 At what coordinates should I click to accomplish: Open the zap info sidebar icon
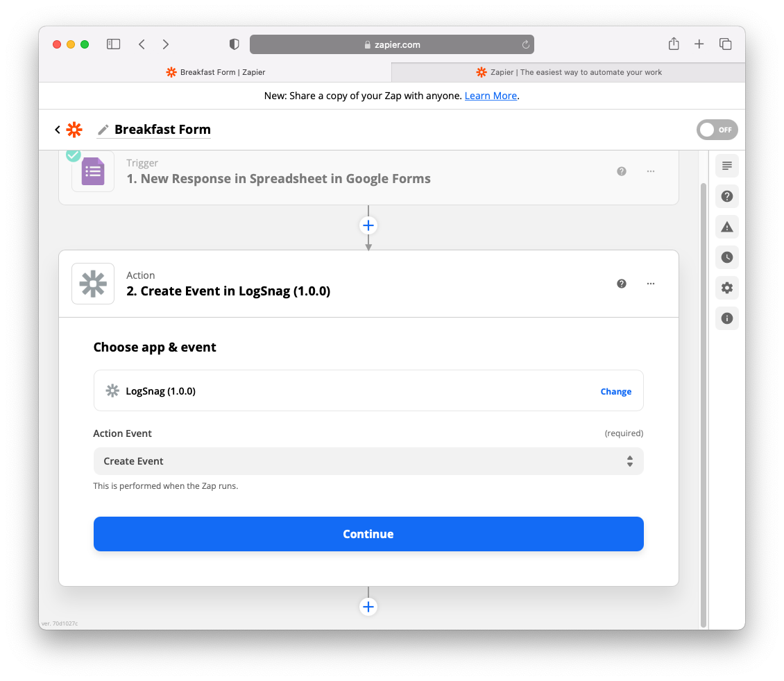point(727,318)
